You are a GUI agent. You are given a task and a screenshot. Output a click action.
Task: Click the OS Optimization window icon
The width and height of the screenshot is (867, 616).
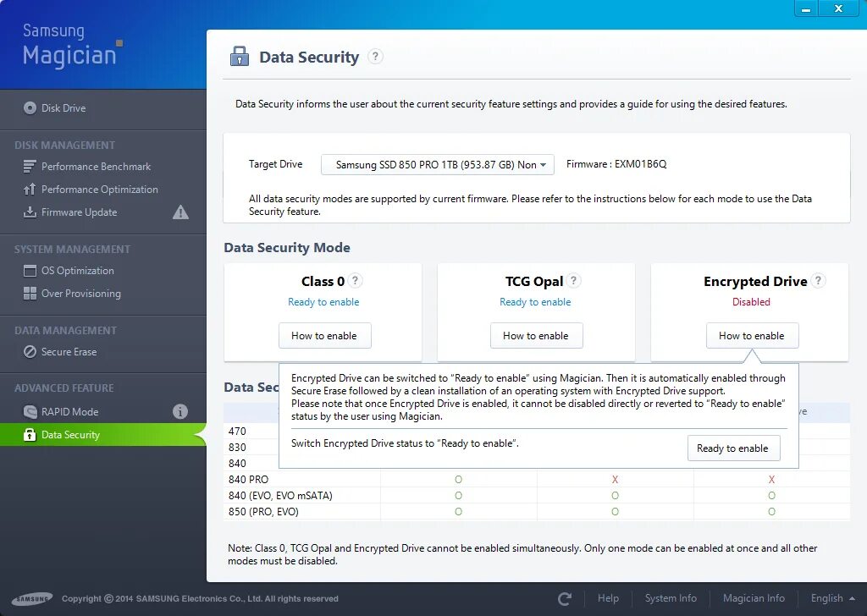(x=30, y=271)
